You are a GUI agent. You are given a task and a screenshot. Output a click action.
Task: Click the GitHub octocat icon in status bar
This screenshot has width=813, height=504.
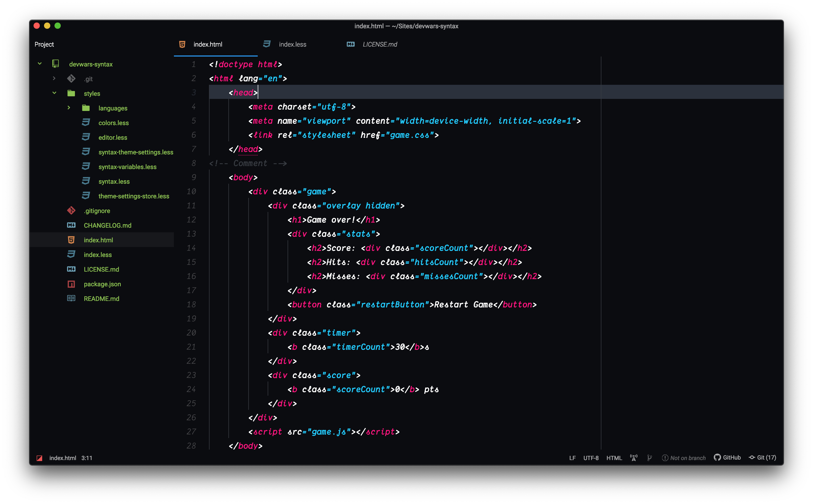(717, 457)
